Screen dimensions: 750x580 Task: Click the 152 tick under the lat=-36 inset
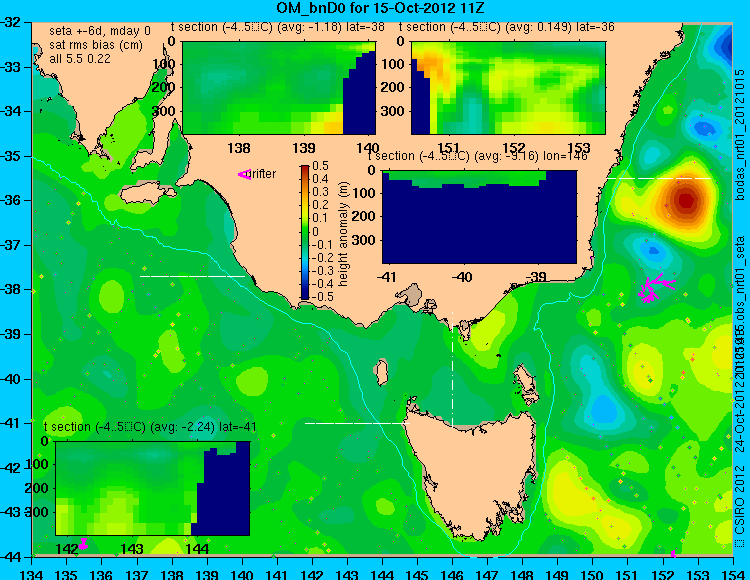coord(514,148)
